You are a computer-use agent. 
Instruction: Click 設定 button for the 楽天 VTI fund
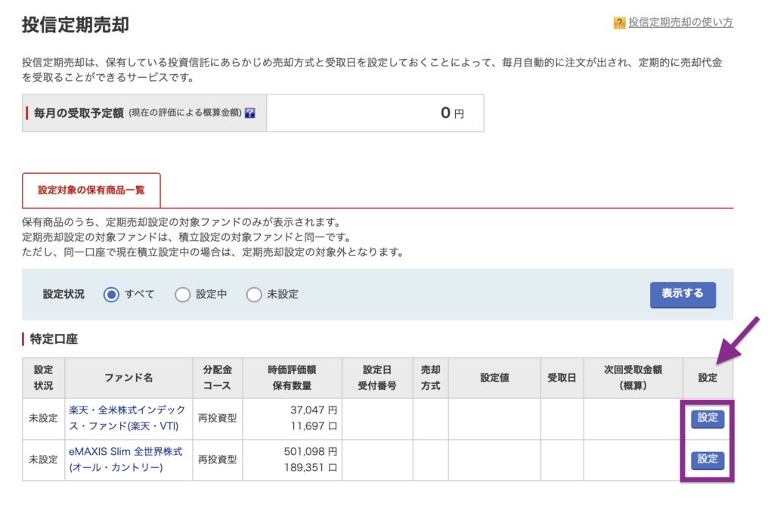tap(707, 419)
